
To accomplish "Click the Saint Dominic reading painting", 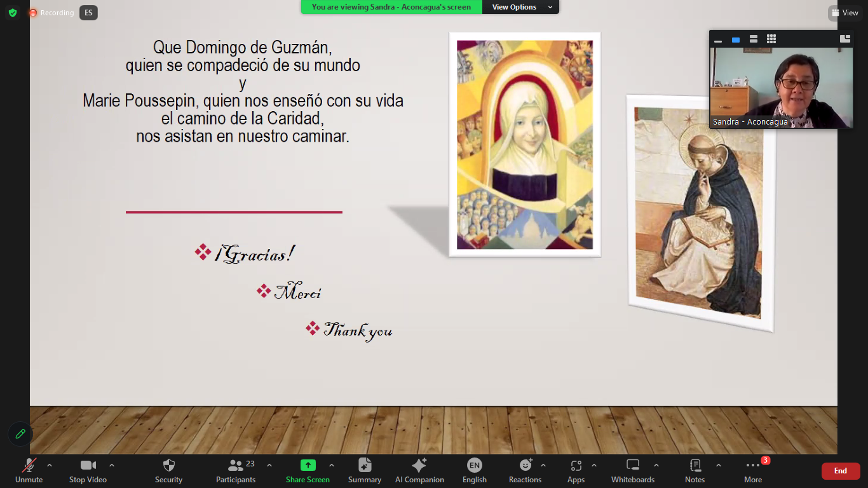I will (x=700, y=213).
